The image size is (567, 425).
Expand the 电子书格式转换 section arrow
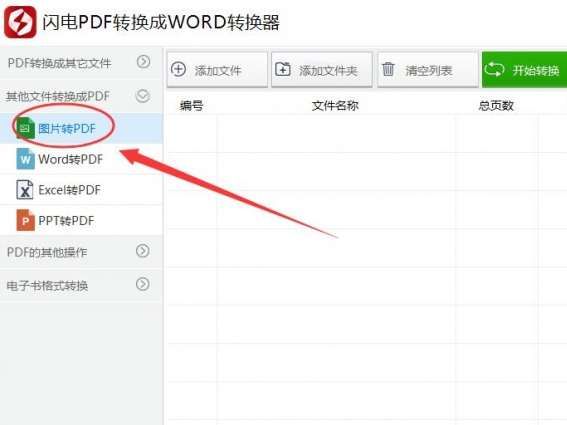[143, 284]
